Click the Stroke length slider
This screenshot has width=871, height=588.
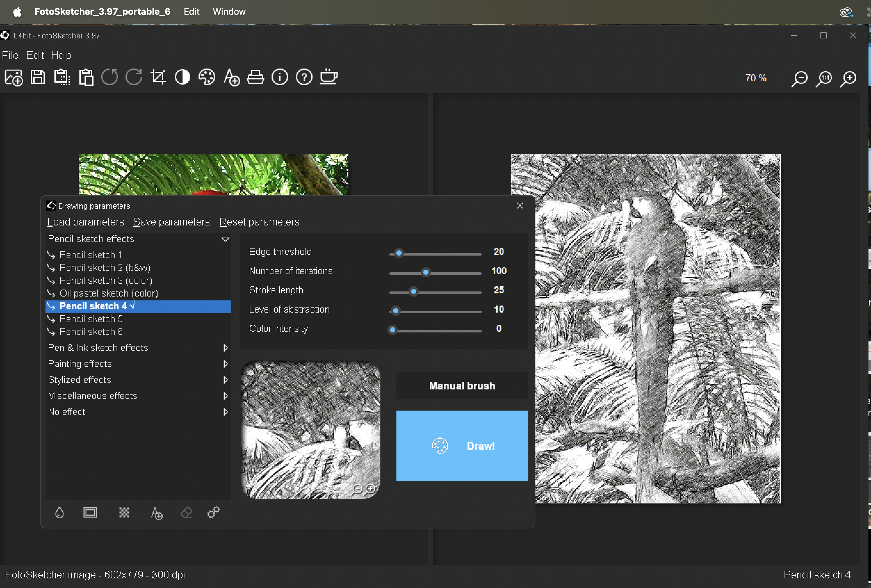tap(435, 292)
